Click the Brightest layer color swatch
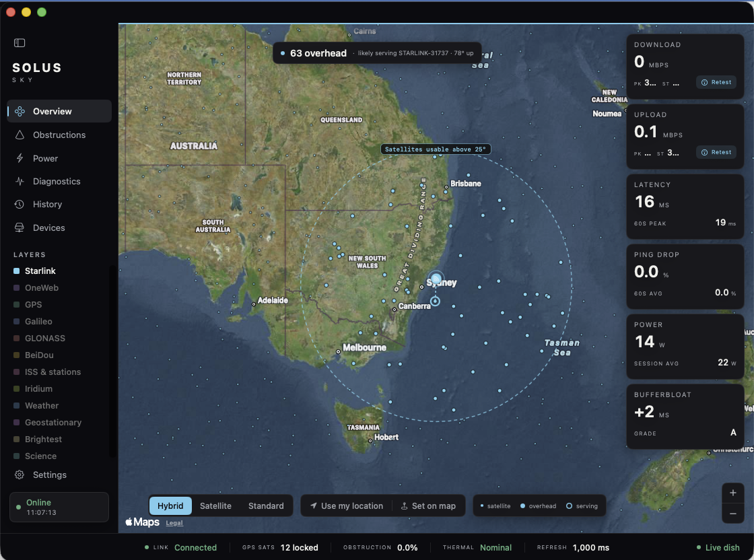The width and height of the screenshot is (754, 560). [16, 440]
